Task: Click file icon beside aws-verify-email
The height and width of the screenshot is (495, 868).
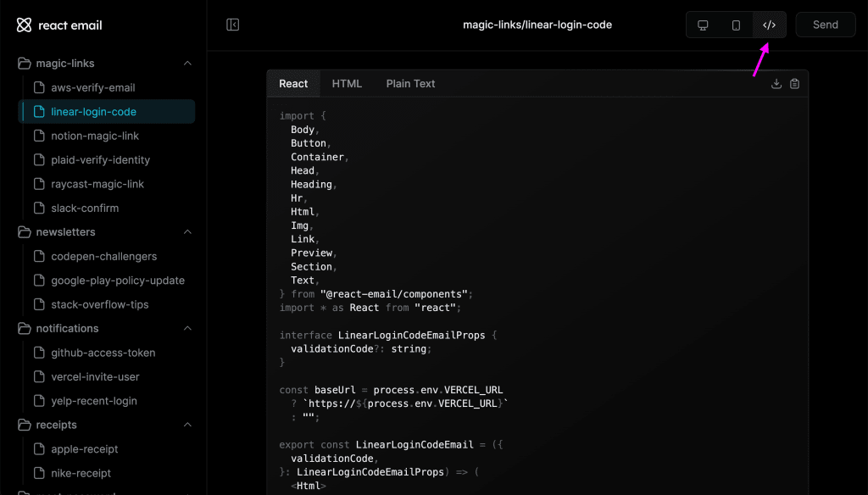Action: [x=39, y=87]
